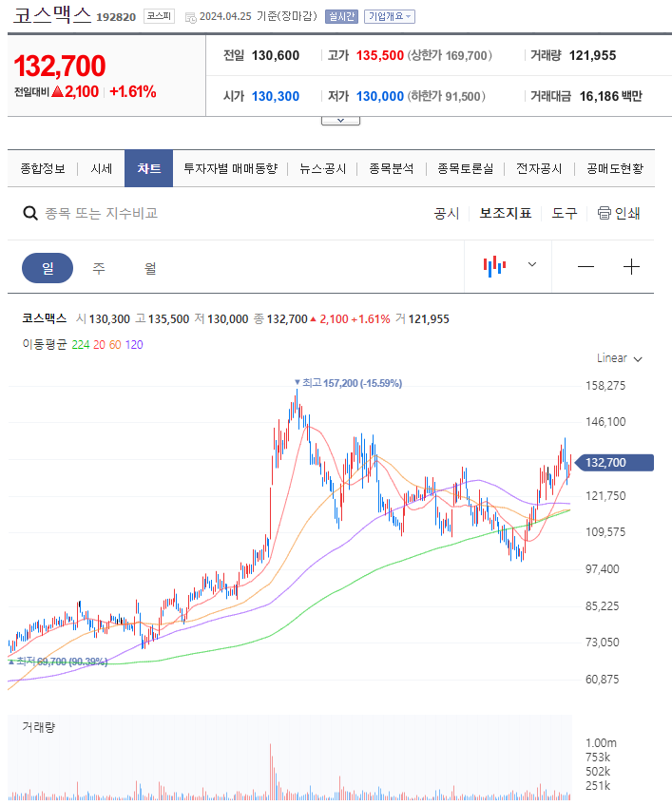
Task: Zoom in chart with plus icon
Action: pos(631,266)
